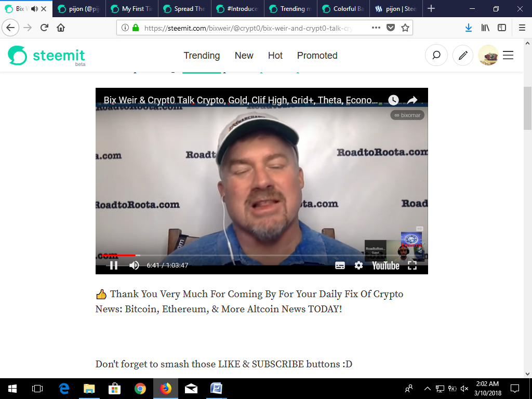Mute the video volume speaker
This screenshot has height=399, width=532.
pyautogui.click(x=134, y=265)
